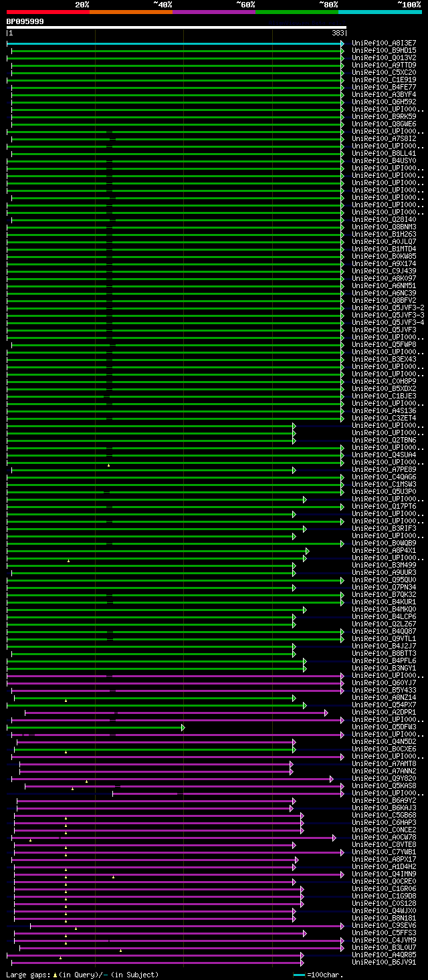Open hit UniRef100_A2DPR1
The width and height of the screenshot is (428, 980).
pos(384,712)
